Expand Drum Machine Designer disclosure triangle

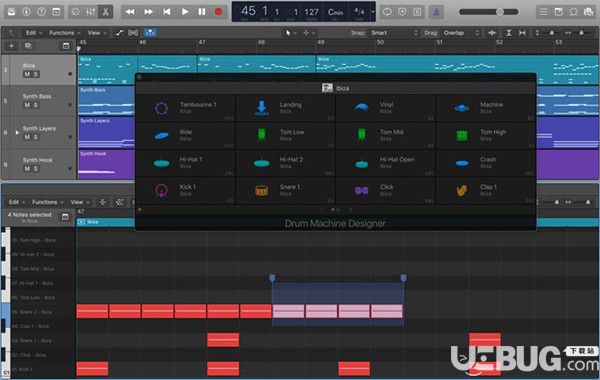coord(140,210)
